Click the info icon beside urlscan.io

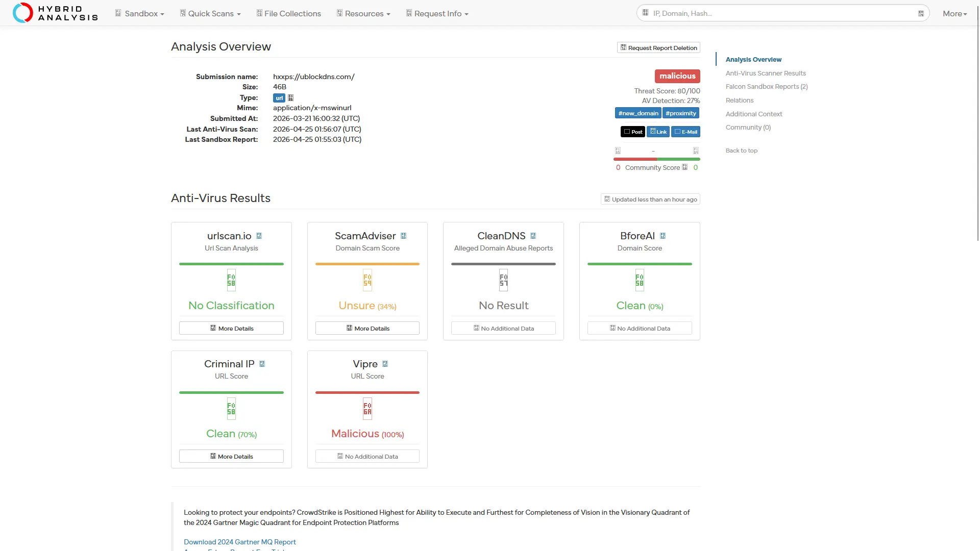[259, 236]
